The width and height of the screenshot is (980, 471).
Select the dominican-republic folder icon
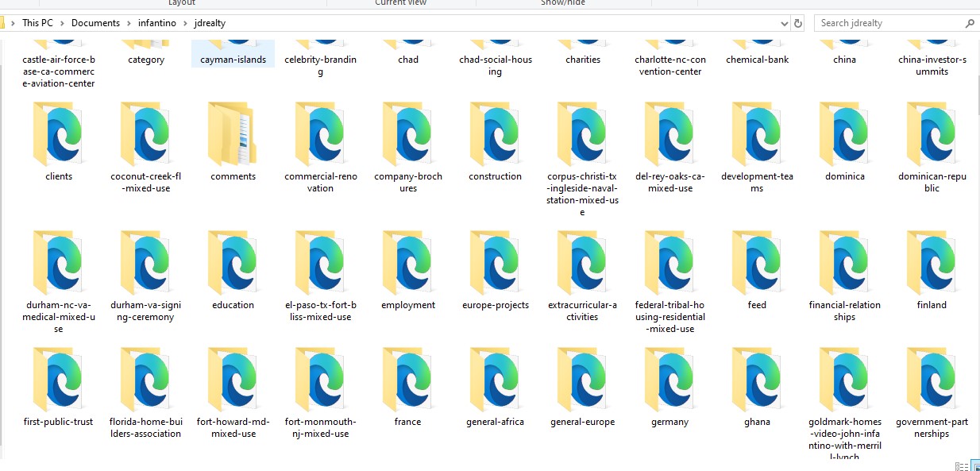pyautogui.click(x=932, y=133)
